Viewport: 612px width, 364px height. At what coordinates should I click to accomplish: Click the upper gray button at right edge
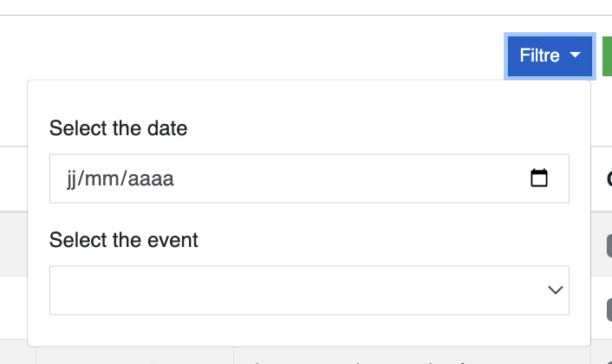pos(609,246)
